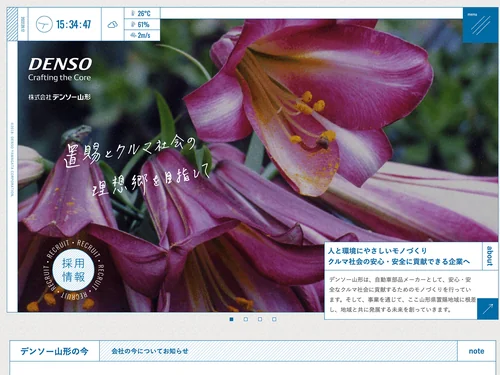Click the humidity icon next to 61%
500x375 pixels.
[133, 24]
